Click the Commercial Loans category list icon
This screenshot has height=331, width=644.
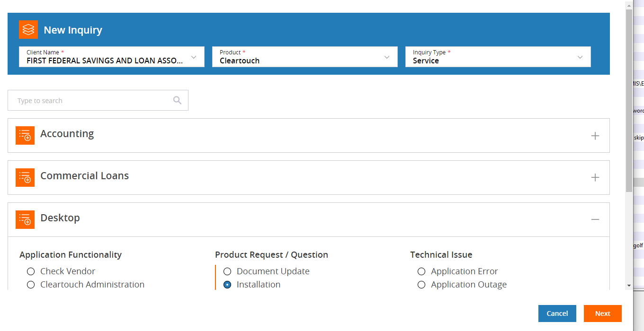(x=25, y=177)
